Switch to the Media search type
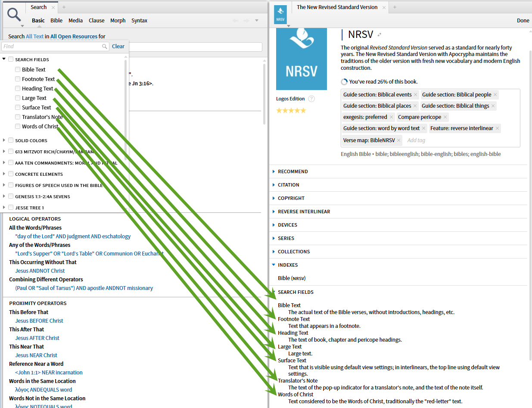 coord(76,20)
